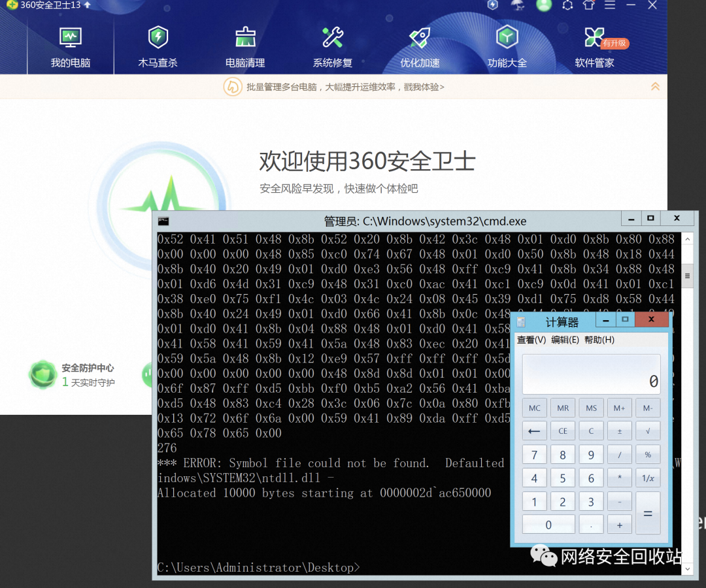The width and height of the screenshot is (706, 588).
Task: Collapse the banner with orange chevrons
Action: [x=655, y=86]
